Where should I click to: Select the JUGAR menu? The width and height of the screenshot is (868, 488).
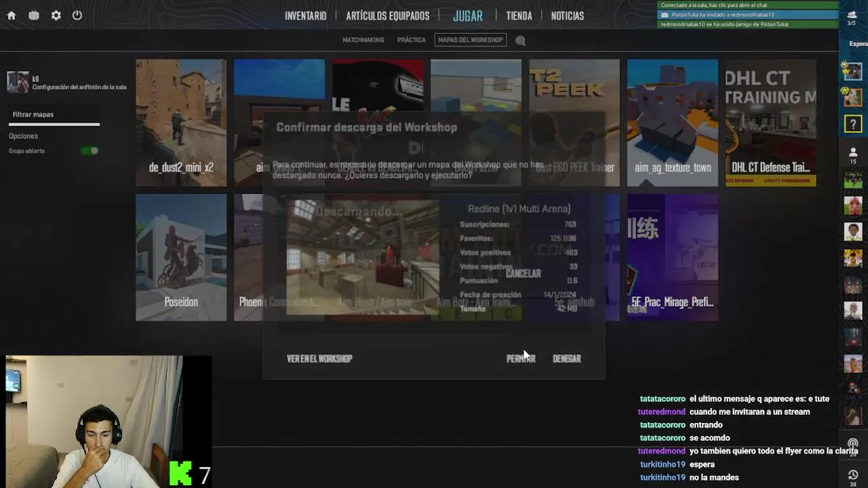[x=468, y=16]
